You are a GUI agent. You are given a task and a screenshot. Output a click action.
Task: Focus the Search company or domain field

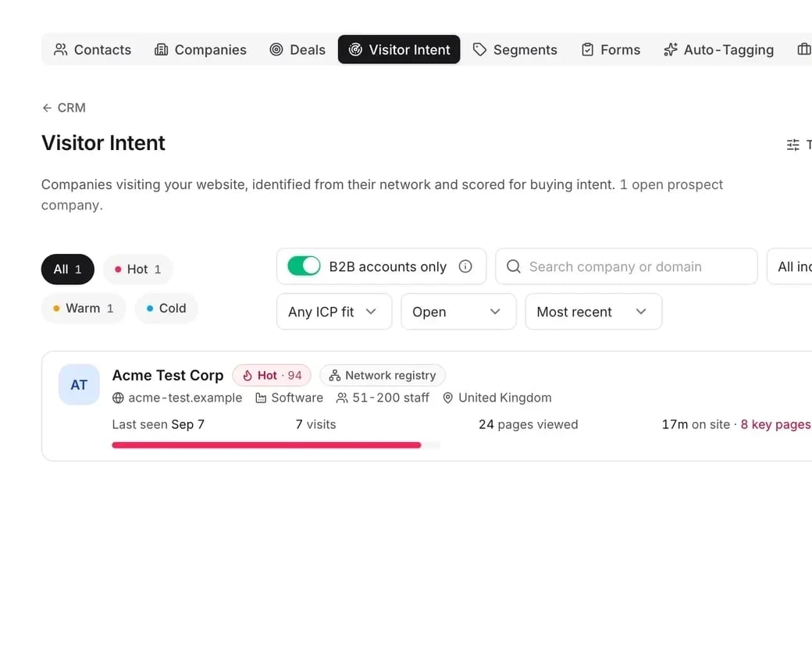[626, 266]
